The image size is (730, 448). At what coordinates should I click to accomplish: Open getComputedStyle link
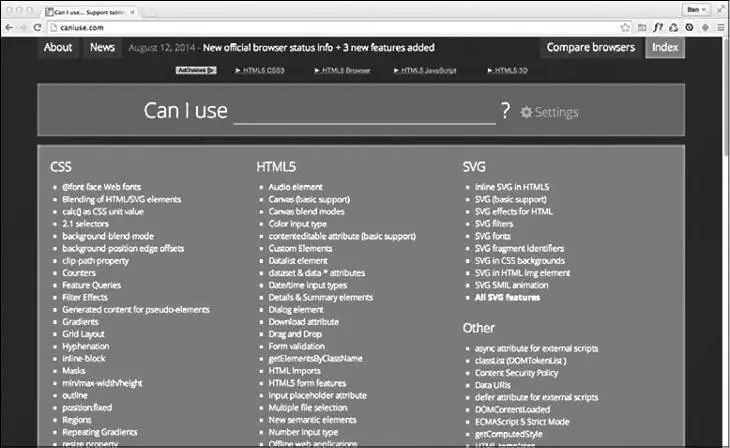tap(508, 434)
